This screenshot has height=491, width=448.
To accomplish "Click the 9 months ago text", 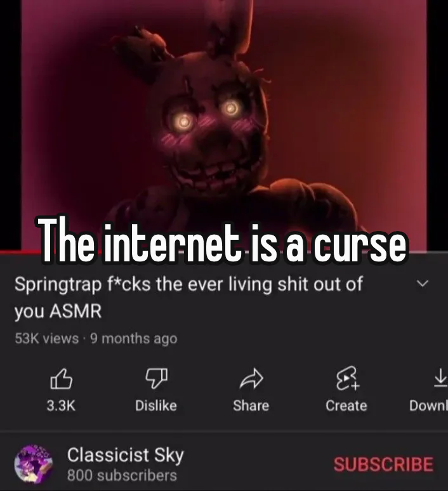I will click(x=134, y=339).
